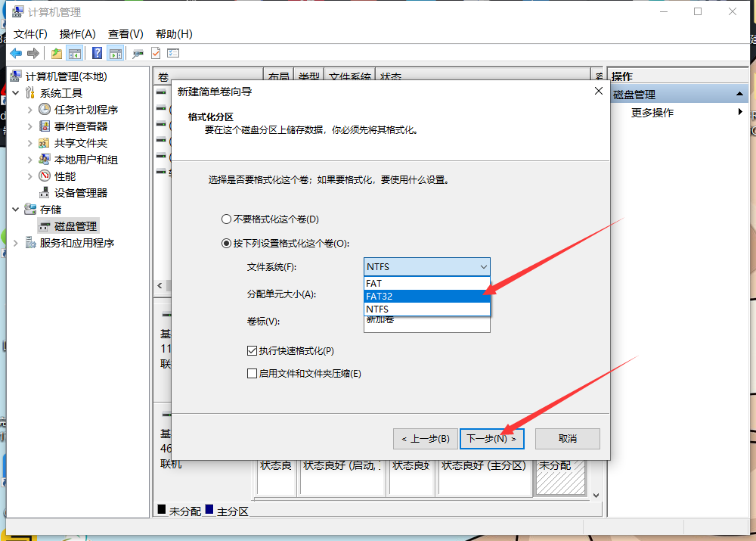Viewport: 756px width, 541px height.
Task: Click the 服务和应用程序 icon
Action: (30, 243)
